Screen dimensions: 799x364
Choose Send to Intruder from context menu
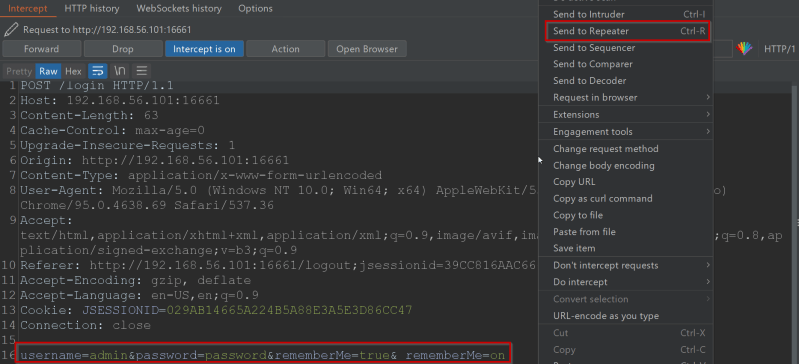[x=626, y=14]
